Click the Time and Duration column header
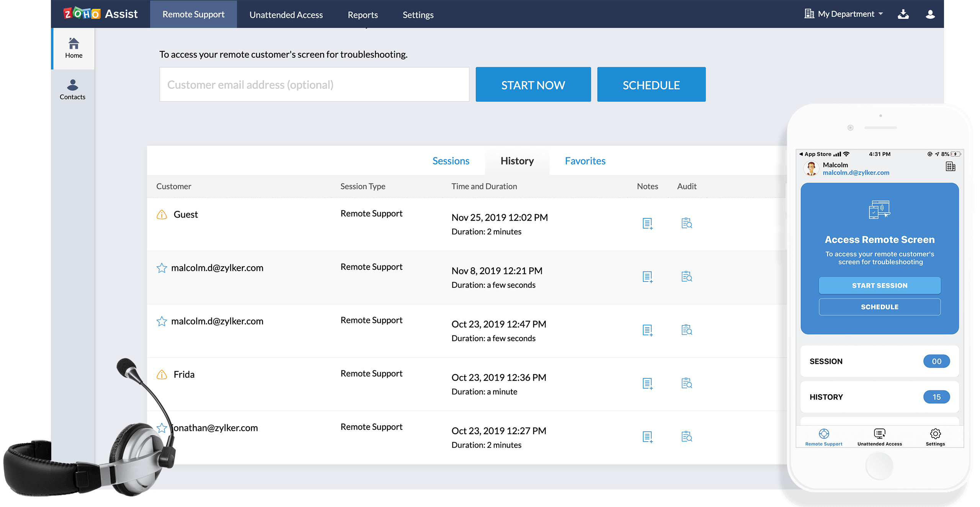The image size is (980, 507). pos(484,186)
